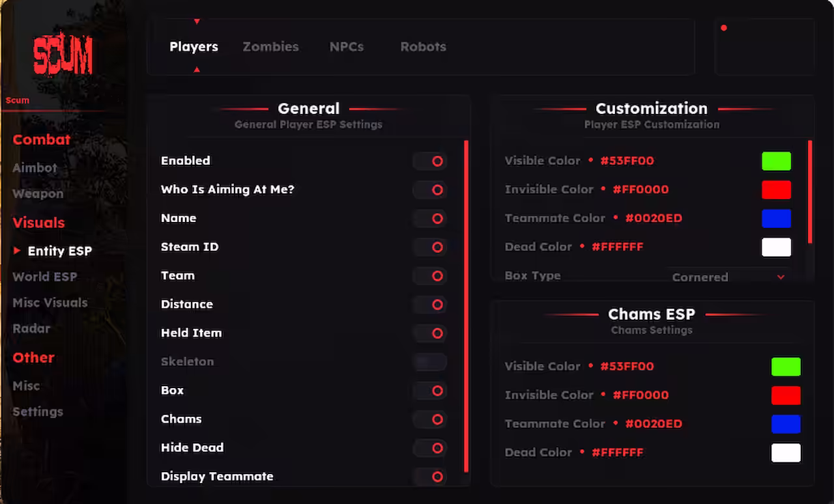
Task: Enable the Enabled switch in General settings
Action: pyautogui.click(x=429, y=161)
